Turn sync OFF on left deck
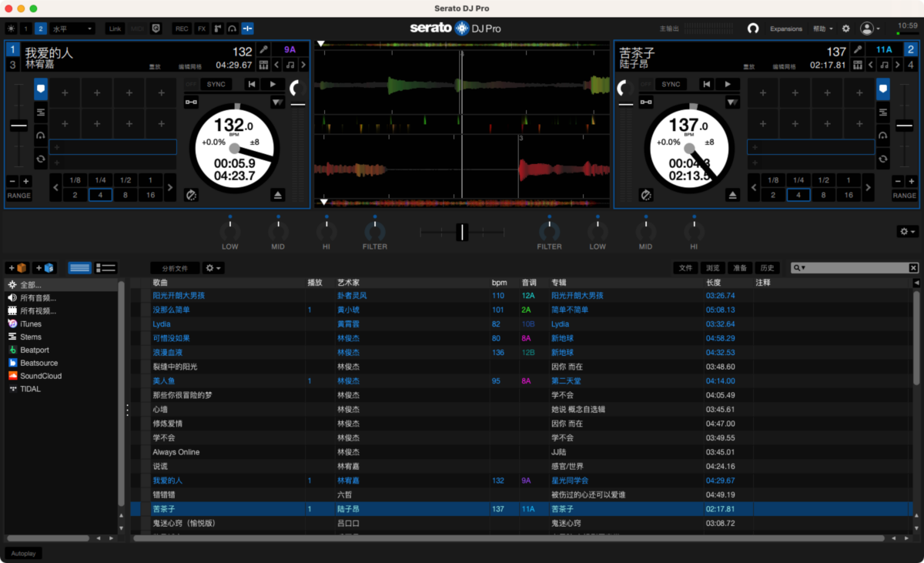The image size is (924, 563). 192,84
